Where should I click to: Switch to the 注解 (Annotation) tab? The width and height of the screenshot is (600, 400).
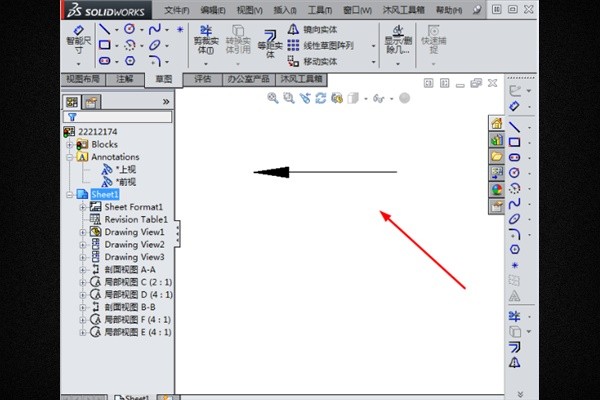pyautogui.click(x=125, y=79)
